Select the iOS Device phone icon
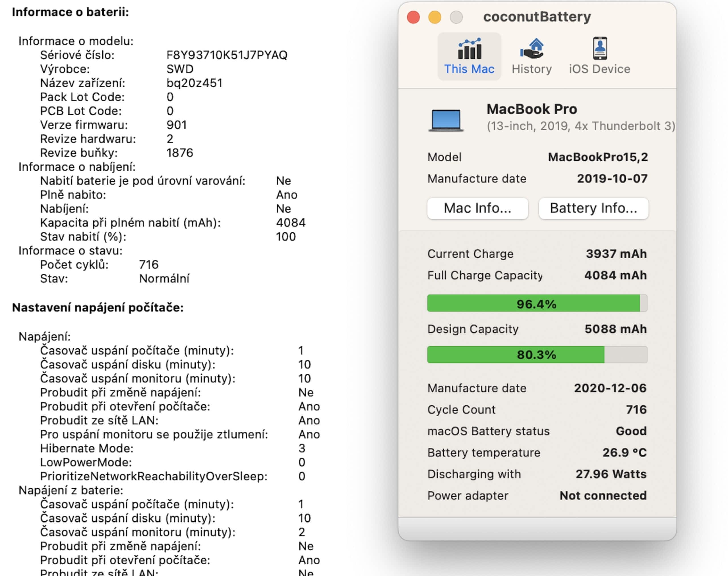Image resolution: width=728 pixels, height=576 pixels. [599, 49]
